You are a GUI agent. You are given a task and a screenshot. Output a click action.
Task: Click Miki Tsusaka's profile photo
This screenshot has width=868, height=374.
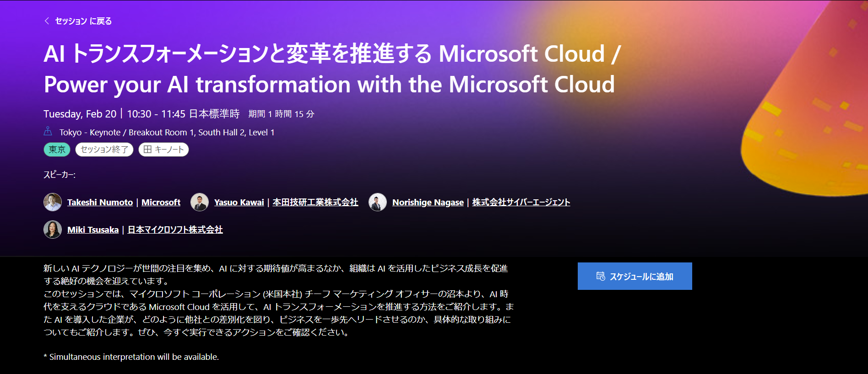point(52,229)
